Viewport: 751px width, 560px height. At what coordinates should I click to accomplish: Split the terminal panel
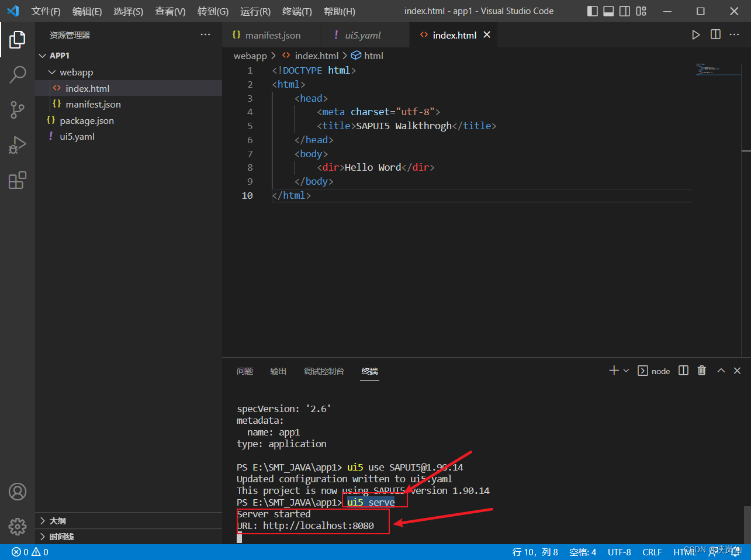coord(683,371)
